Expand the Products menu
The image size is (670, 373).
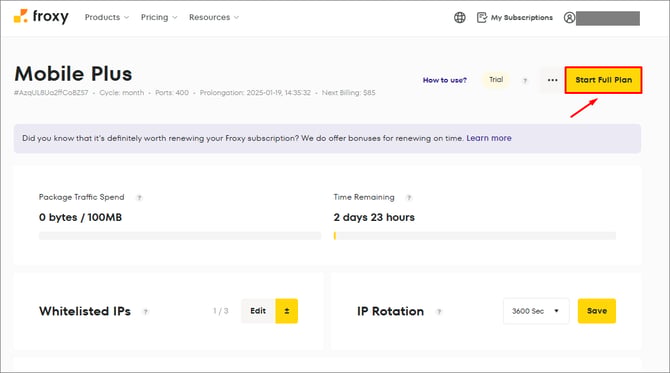(106, 17)
